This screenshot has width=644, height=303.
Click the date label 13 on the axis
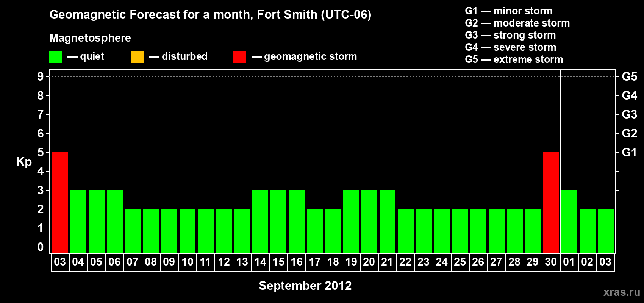pyautogui.click(x=242, y=262)
